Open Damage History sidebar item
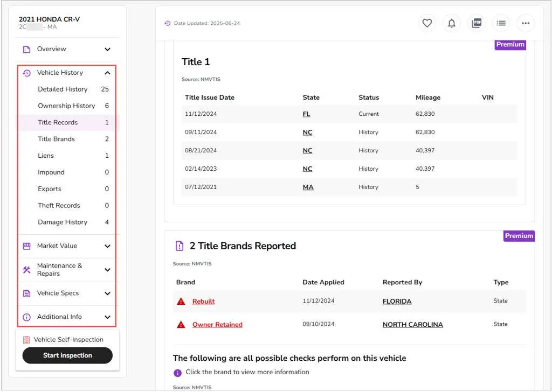Viewport: 552px width, 392px height. [x=68, y=222]
